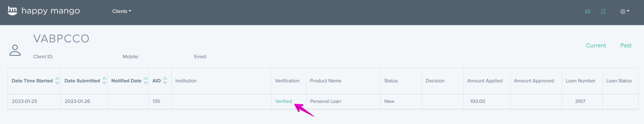Toggle ascending sort on AID column
This screenshot has height=124, width=644.
pos(165,79)
